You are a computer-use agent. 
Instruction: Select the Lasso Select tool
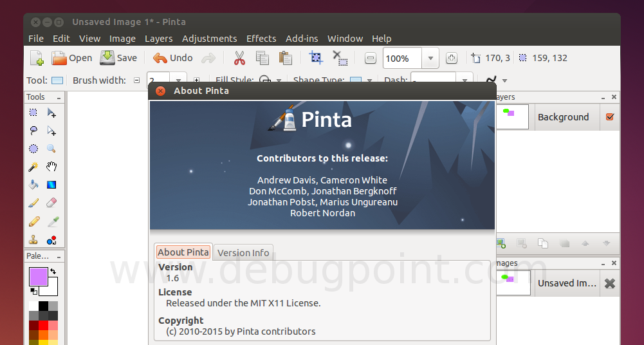33,131
